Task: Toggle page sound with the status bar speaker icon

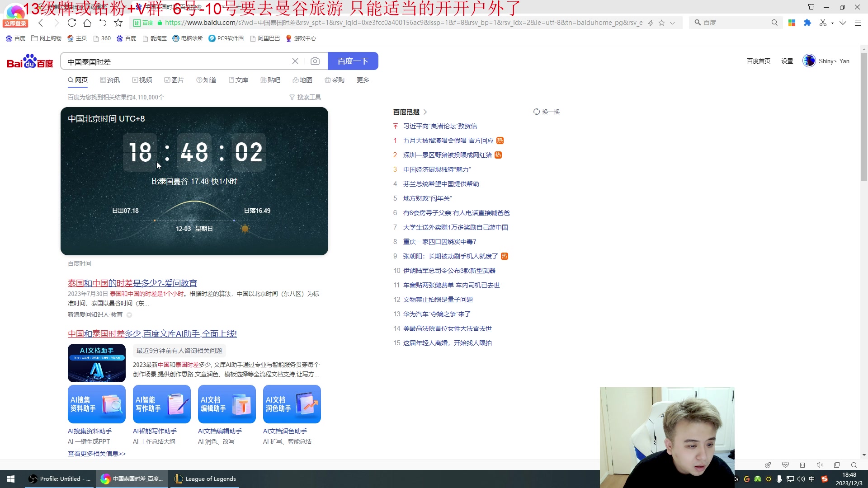Action: [820, 465]
